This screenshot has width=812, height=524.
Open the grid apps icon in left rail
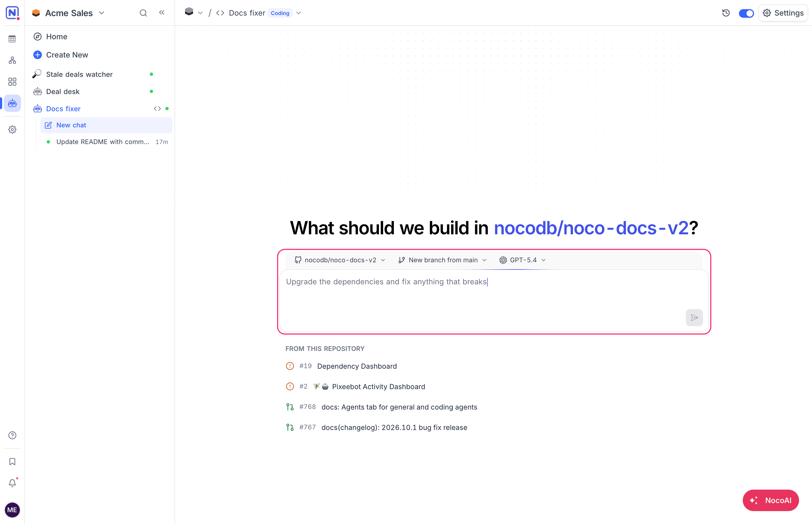[x=12, y=82]
